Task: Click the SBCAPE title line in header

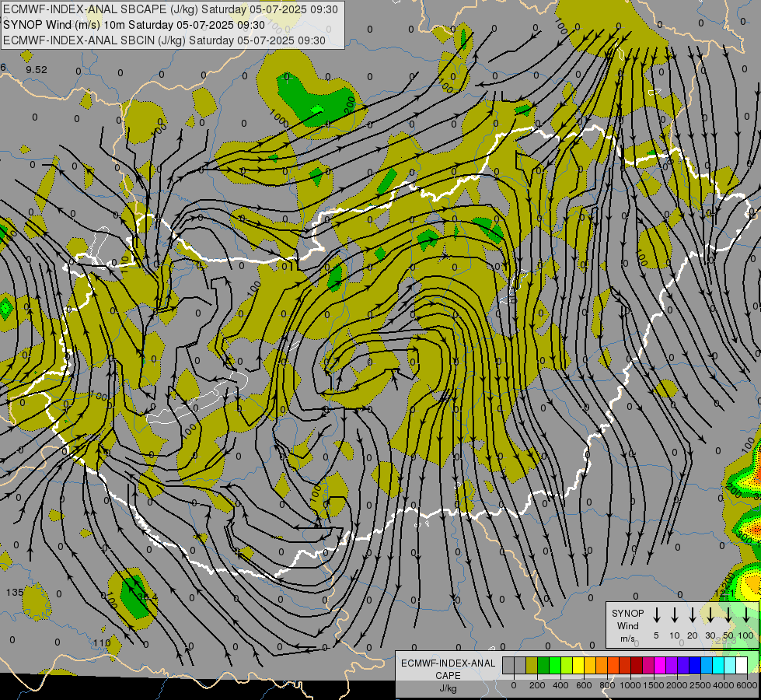Action: pyautogui.click(x=170, y=9)
